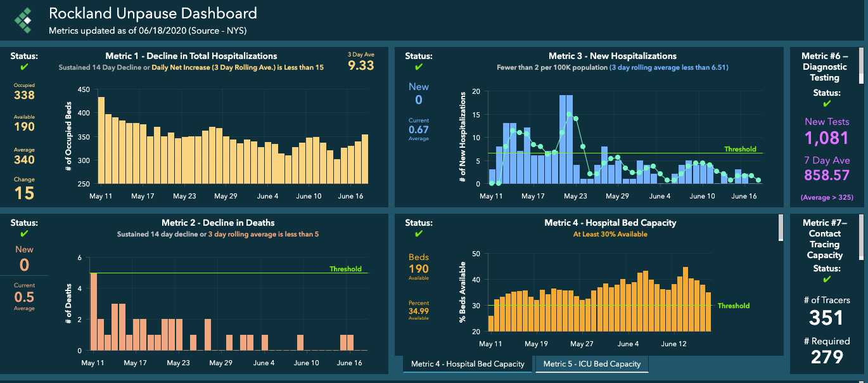Image resolution: width=868 pixels, height=383 pixels.
Task: Click the May 11 bar in the Deaths chart
Action: click(x=94, y=311)
